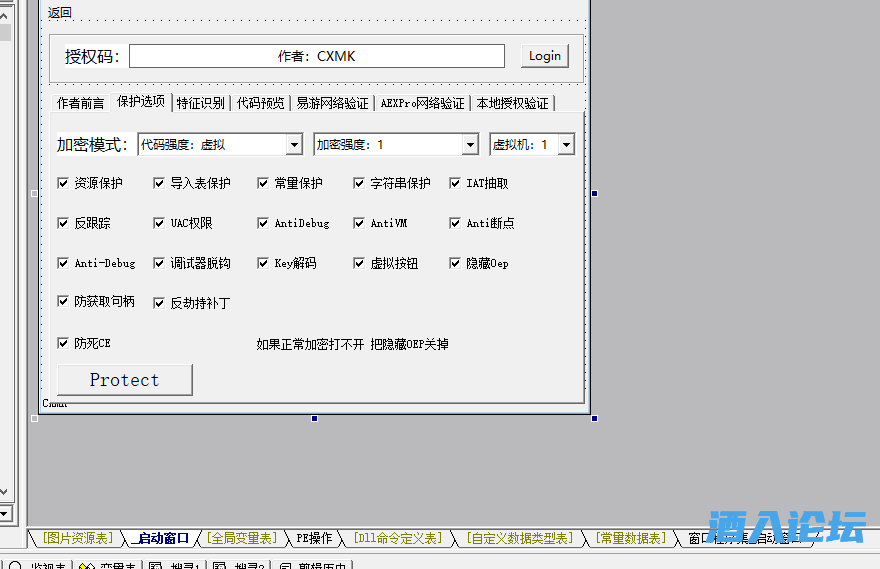Select the 特征识别 tab

click(x=201, y=103)
